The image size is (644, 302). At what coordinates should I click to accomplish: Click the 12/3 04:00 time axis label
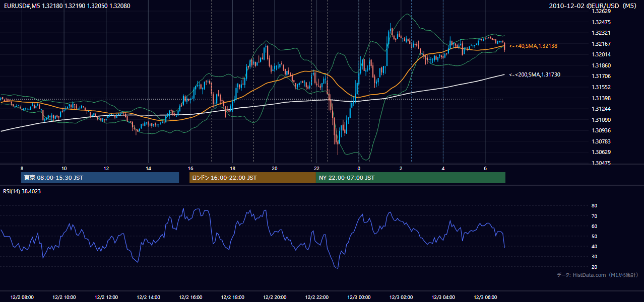coord(443,297)
